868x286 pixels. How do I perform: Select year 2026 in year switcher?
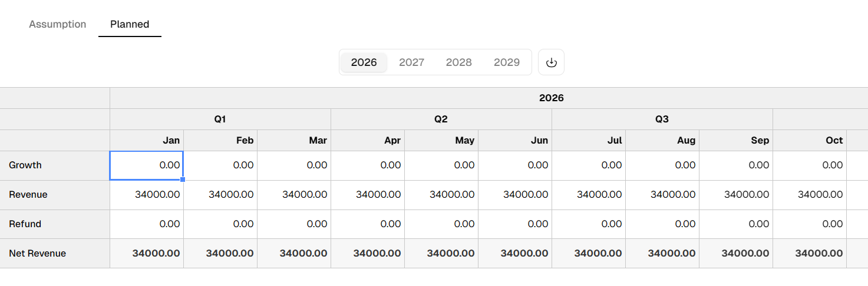[x=364, y=62]
